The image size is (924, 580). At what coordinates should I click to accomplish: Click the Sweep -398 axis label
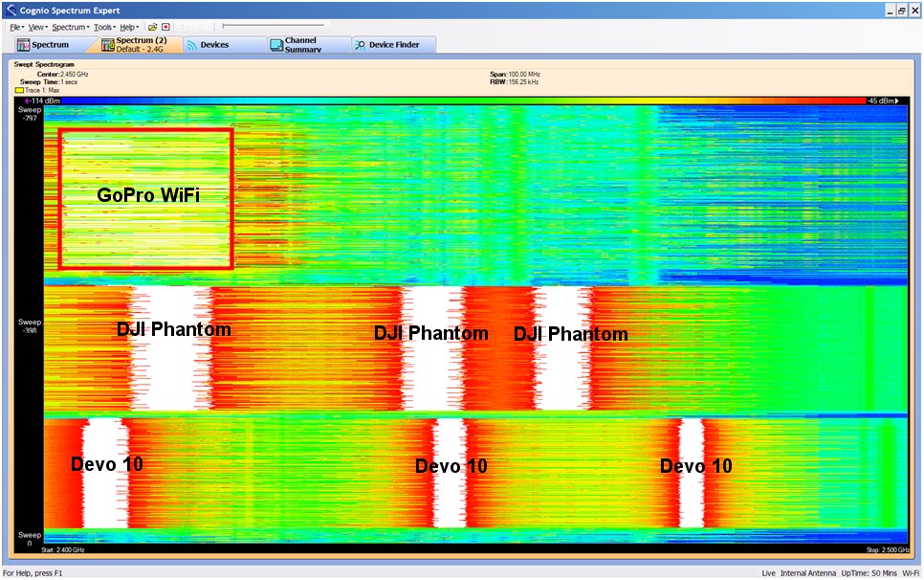click(30, 326)
